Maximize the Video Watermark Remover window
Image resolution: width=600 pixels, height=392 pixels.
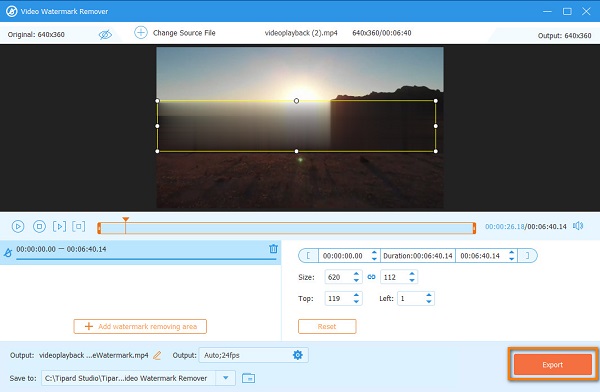567,11
